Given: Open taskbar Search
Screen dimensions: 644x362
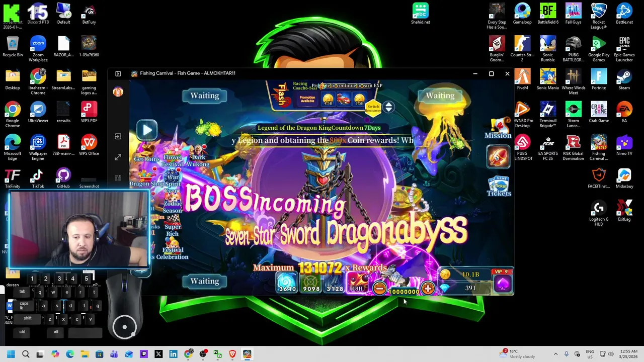Looking at the screenshot, I should pyautogui.click(x=26, y=354).
